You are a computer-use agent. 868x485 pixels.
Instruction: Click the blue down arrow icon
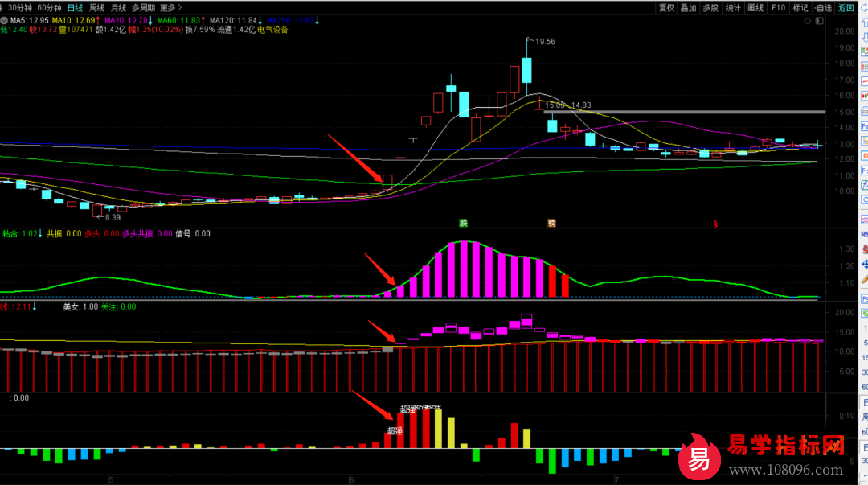(865, 36)
